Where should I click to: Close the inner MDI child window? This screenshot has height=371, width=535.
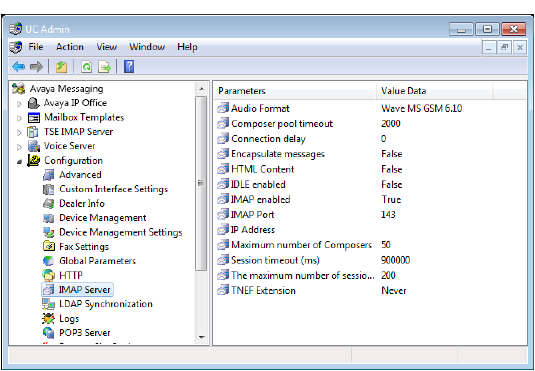(x=520, y=47)
